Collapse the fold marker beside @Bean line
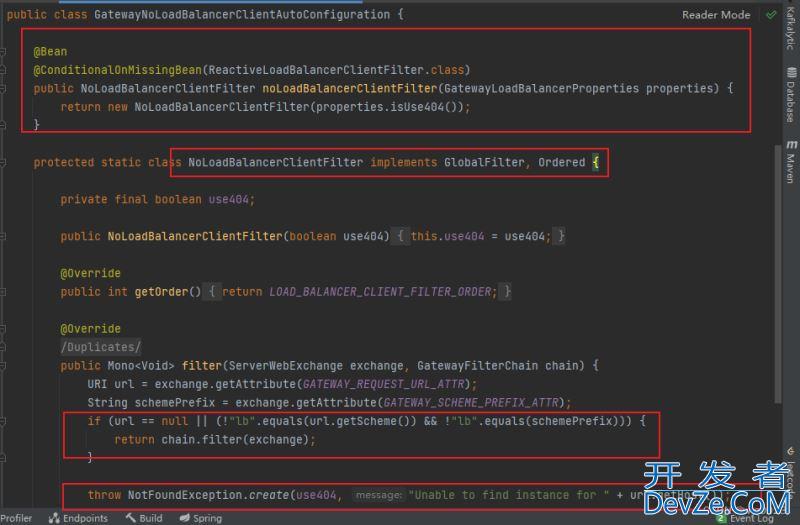 (3, 52)
